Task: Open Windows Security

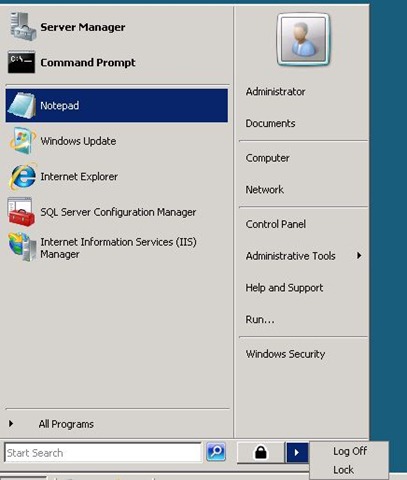Action: click(x=285, y=354)
